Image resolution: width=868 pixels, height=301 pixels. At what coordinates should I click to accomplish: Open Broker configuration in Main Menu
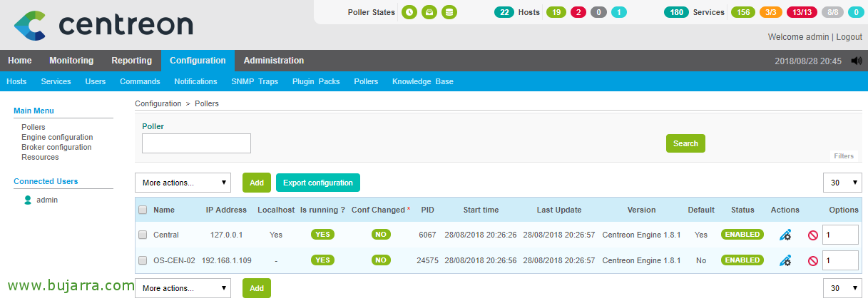[56, 147]
